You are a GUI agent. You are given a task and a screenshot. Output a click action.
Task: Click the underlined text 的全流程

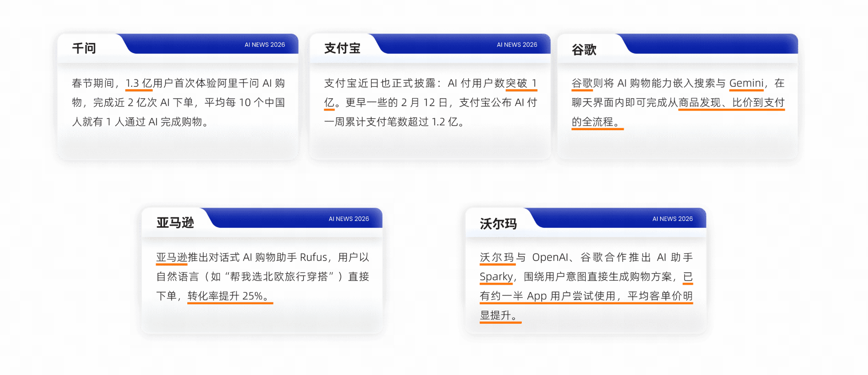coord(597,122)
